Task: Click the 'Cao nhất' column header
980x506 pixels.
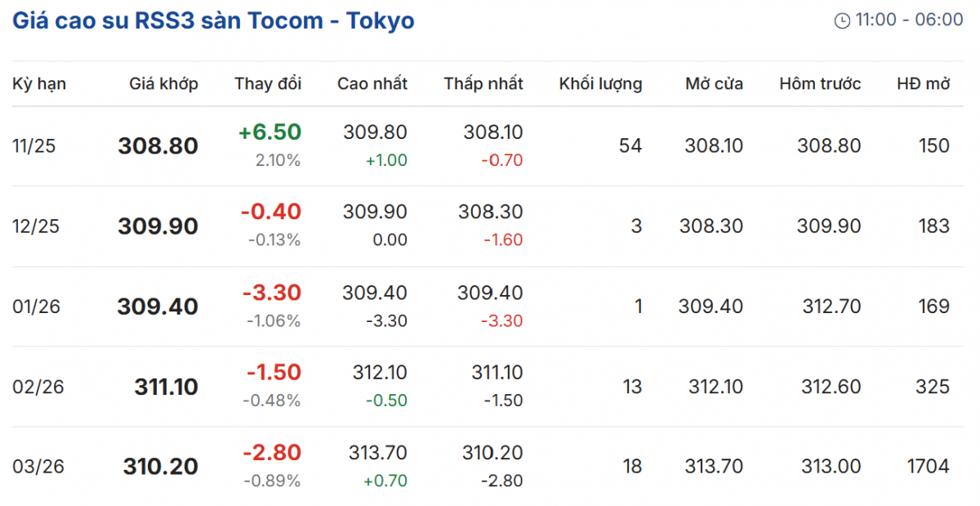Action: coord(372,83)
